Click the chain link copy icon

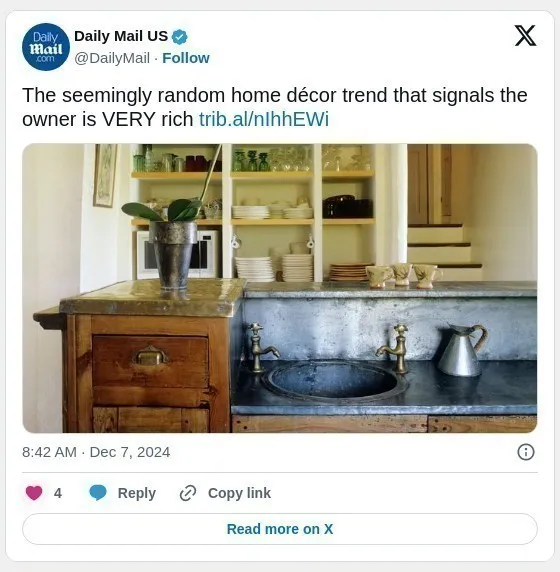coord(188,493)
